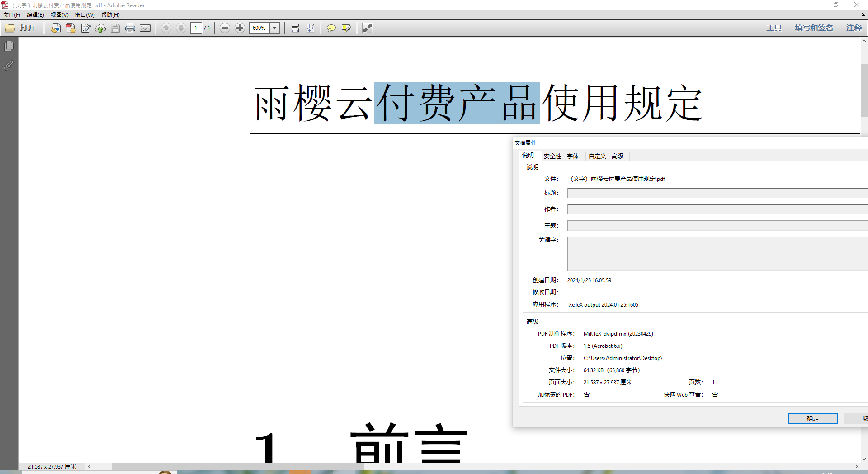Click the email envelope icon
The height and width of the screenshot is (474, 868).
145,28
